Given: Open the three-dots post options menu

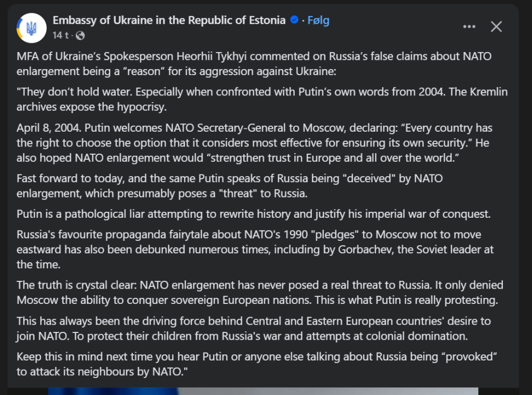Looking at the screenshot, I should pyautogui.click(x=469, y=27).
